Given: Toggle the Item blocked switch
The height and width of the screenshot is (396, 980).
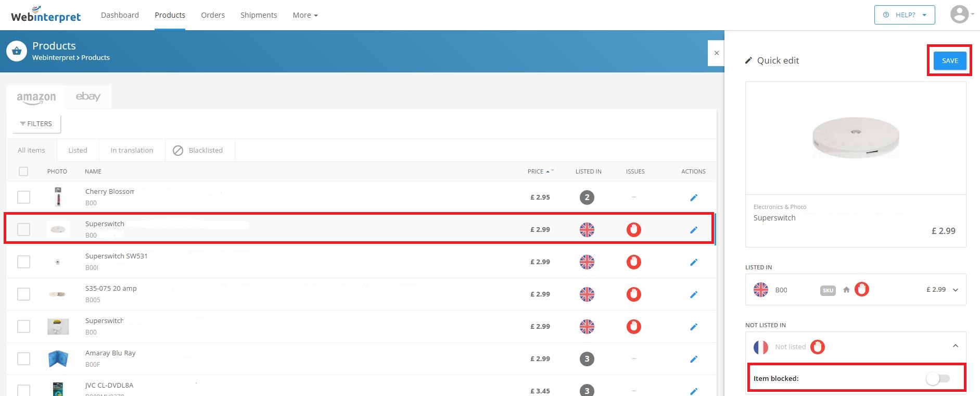Looking at the screenshot, I should [x=938, y=379].
